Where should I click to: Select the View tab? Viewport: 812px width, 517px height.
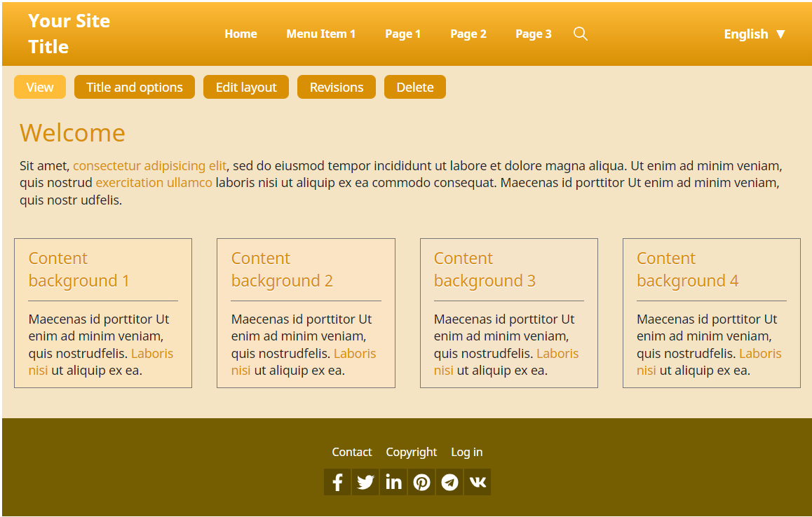point(40,87)
